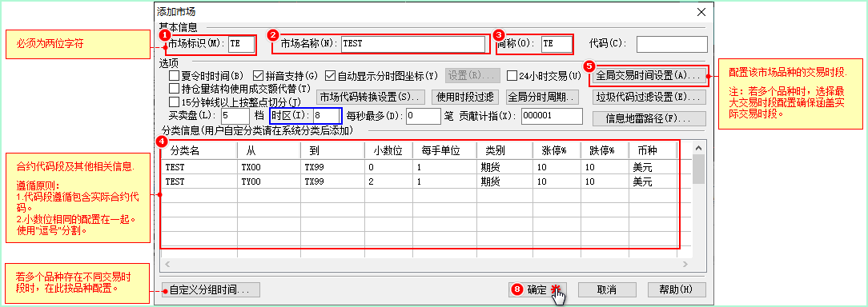Focus the 简称(O) input field
Viewport: 868px width, 307px height.
tap(557, 44)
